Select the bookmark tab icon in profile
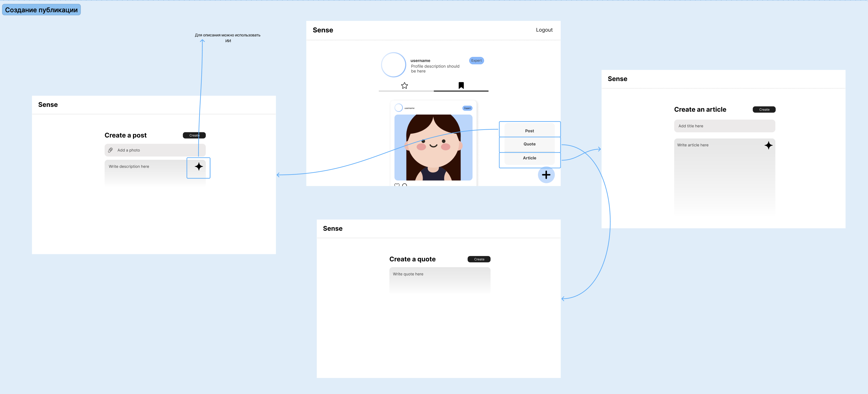 click(461, 86)
